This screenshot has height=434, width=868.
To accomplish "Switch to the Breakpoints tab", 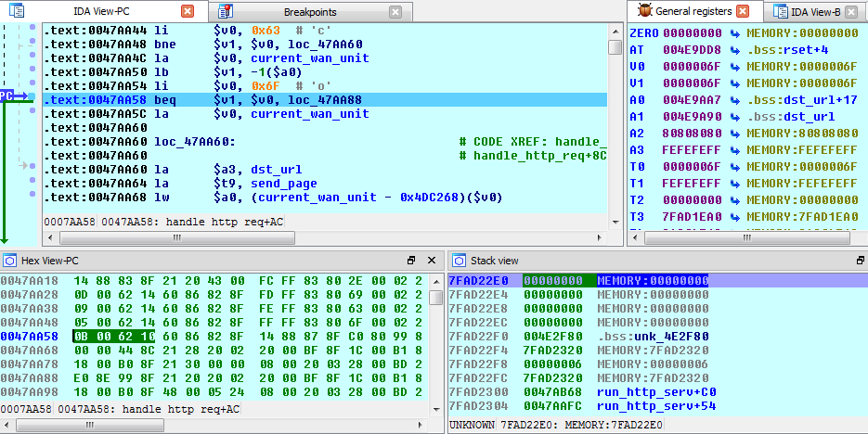I will tap(310, 12).
